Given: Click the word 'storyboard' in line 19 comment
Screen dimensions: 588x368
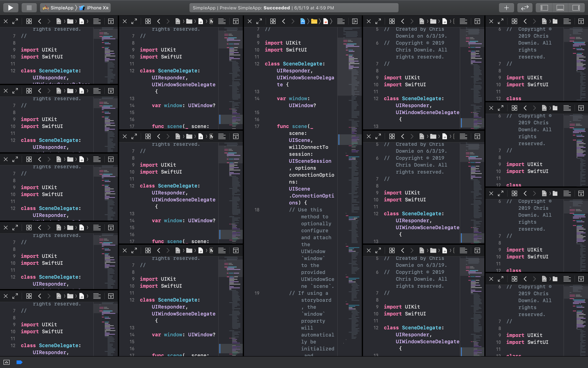Looking at the screenshot, I should [x=316, y=300].
